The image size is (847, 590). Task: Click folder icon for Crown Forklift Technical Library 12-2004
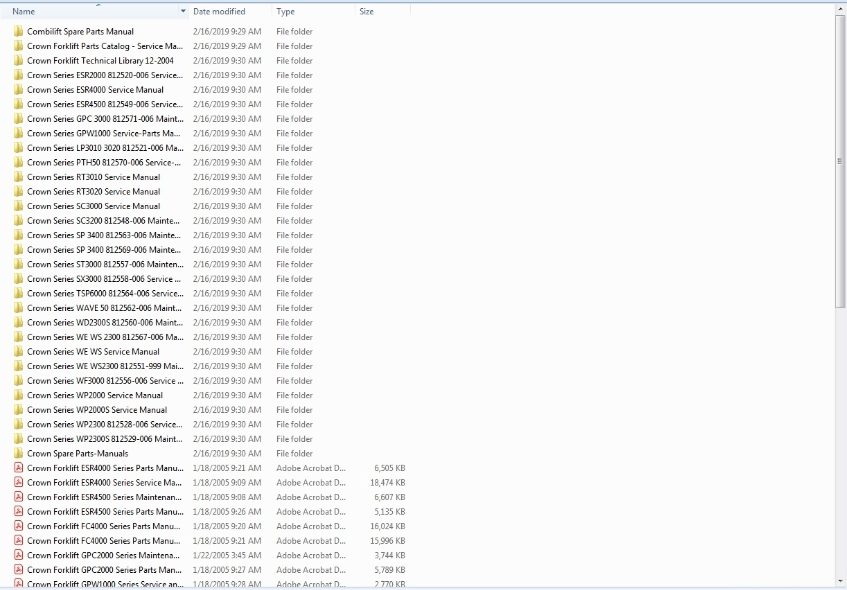(x=18, y=61)
